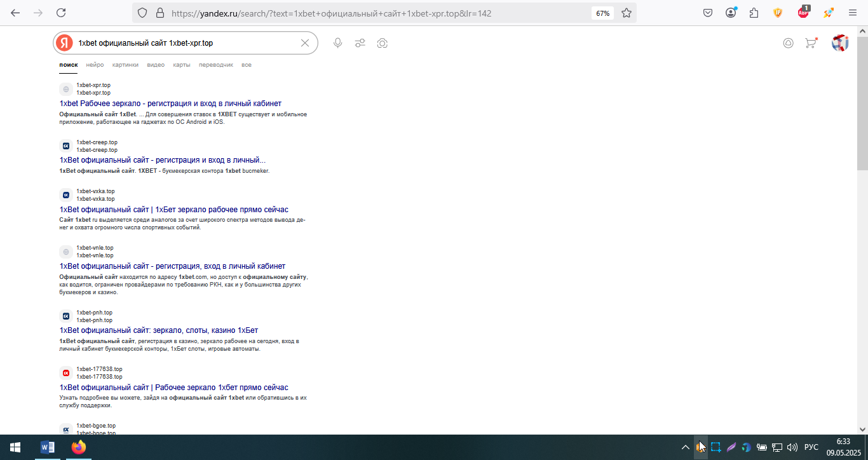Go back to the previous page

pyautogui.click(x=15, y=13)
